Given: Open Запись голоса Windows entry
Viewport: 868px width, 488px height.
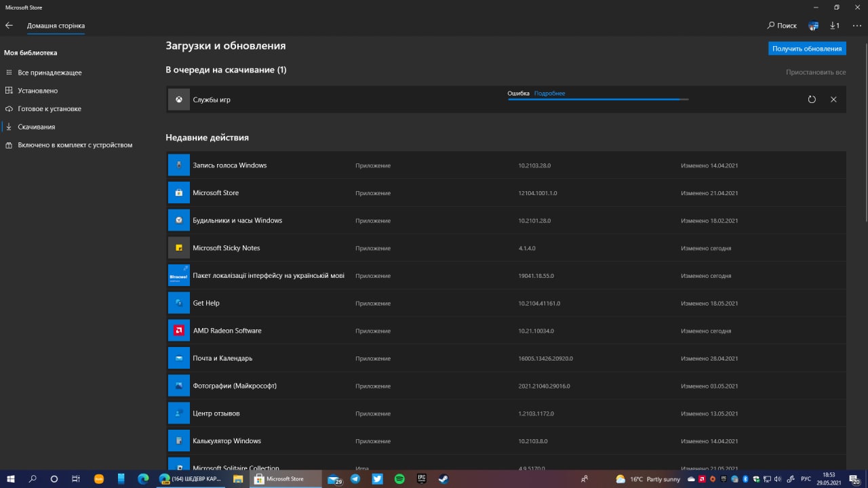Looking at the screenshot, I should tap(230, 165).
